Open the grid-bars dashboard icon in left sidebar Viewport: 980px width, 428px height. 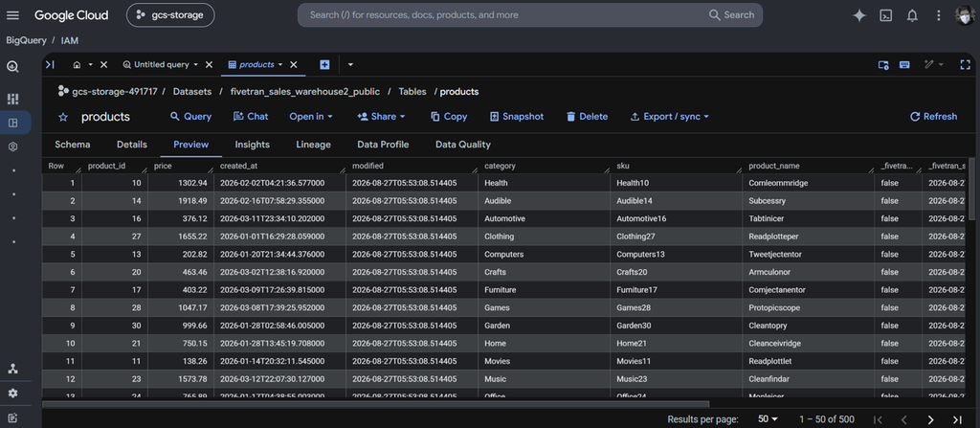(x=12, y=99)
